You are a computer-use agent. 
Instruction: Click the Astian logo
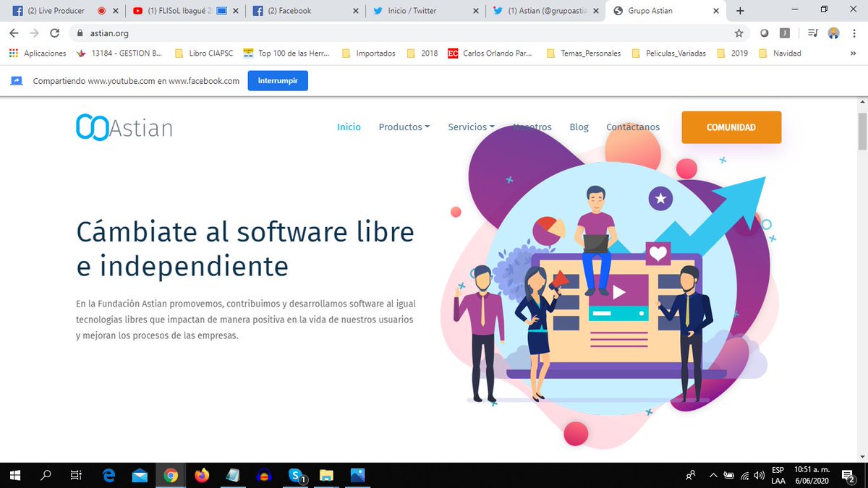click(x=124, y=127)
